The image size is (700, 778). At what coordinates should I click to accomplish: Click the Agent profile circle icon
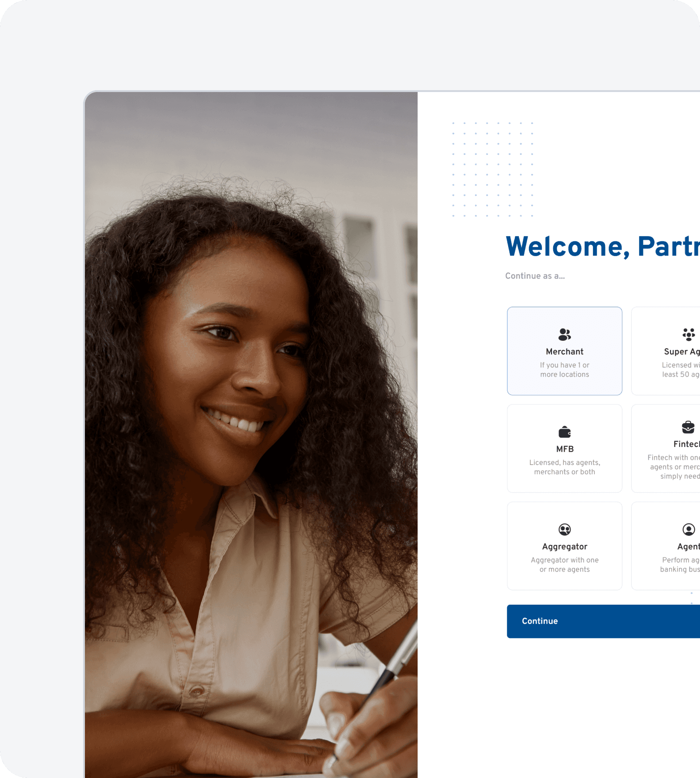coord(689,529)
